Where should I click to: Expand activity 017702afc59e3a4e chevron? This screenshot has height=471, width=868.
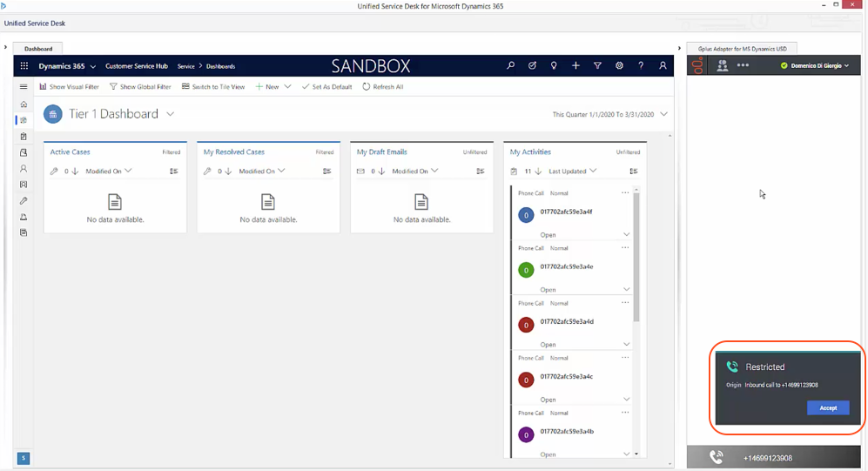[626, 289]
